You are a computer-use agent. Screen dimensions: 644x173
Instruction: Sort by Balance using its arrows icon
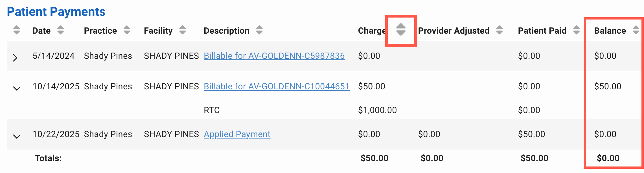(636, 30)
